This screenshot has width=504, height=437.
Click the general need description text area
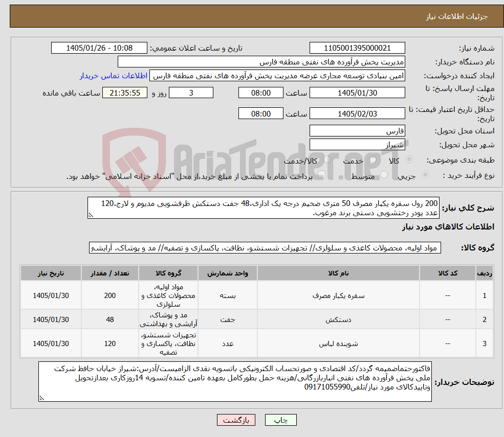[263, 208]
